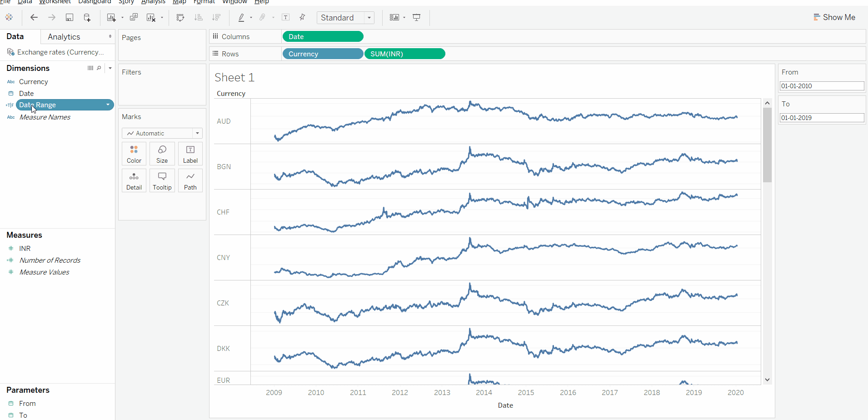Open the Automatic mark type dropdown
The image size is (868, 420).
click(197, 133)
